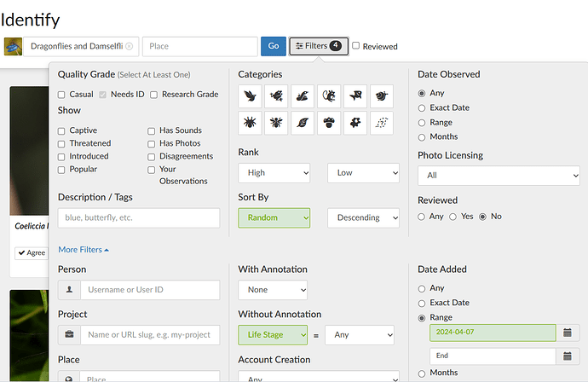Select Months under Date Observed
Image resolution: width=588 pixels, height=382 pixels.
423,136
